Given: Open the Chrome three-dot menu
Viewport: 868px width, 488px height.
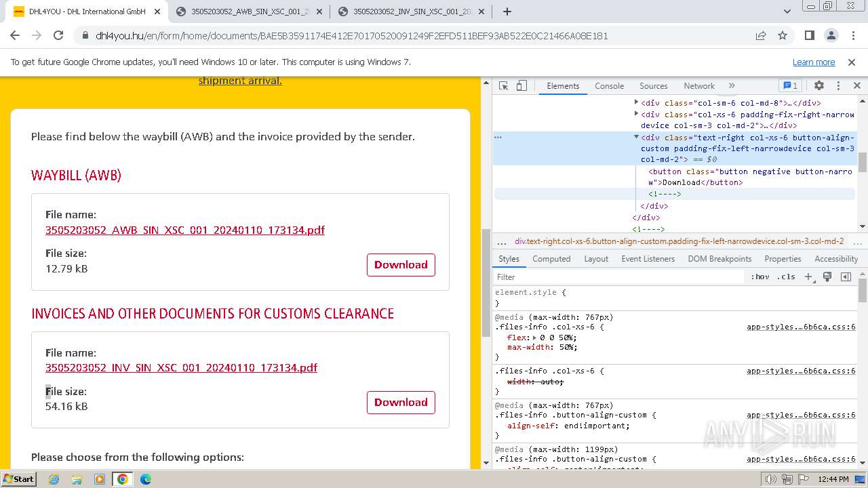Looking at the screenshot, I should [852, 36].
